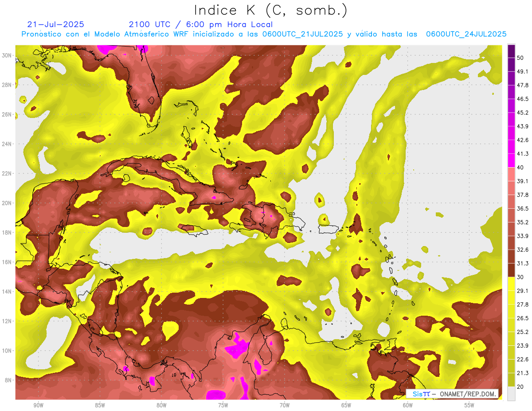The image size is (532, 411).
Task: Click the color scale value 36.5
Action: [x=523, y=208]
